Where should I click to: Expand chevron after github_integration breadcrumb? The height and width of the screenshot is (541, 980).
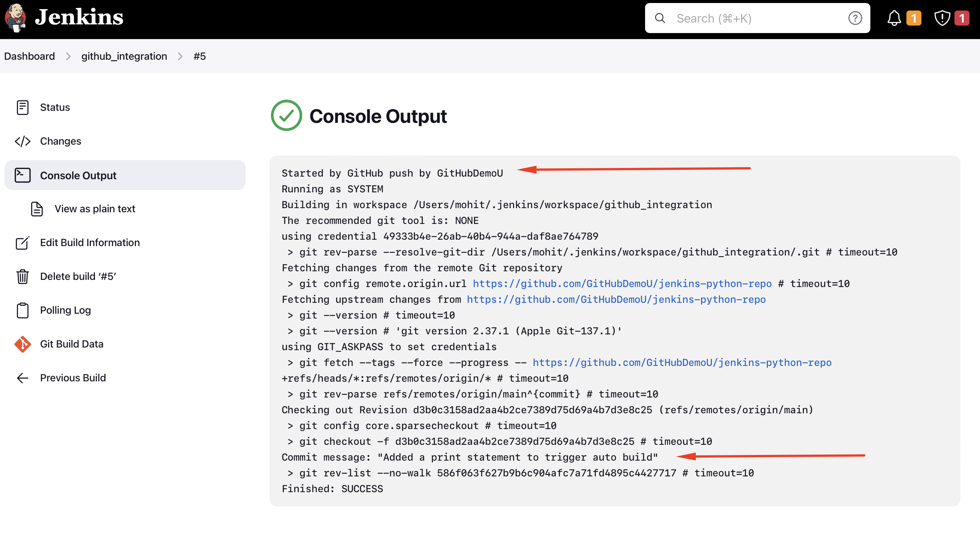tap(180, 56)
